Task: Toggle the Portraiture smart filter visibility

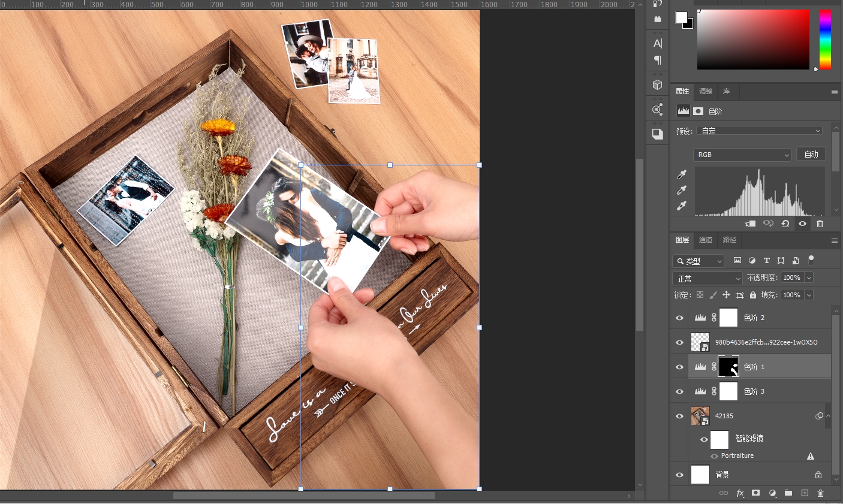Action: point(714,456)
